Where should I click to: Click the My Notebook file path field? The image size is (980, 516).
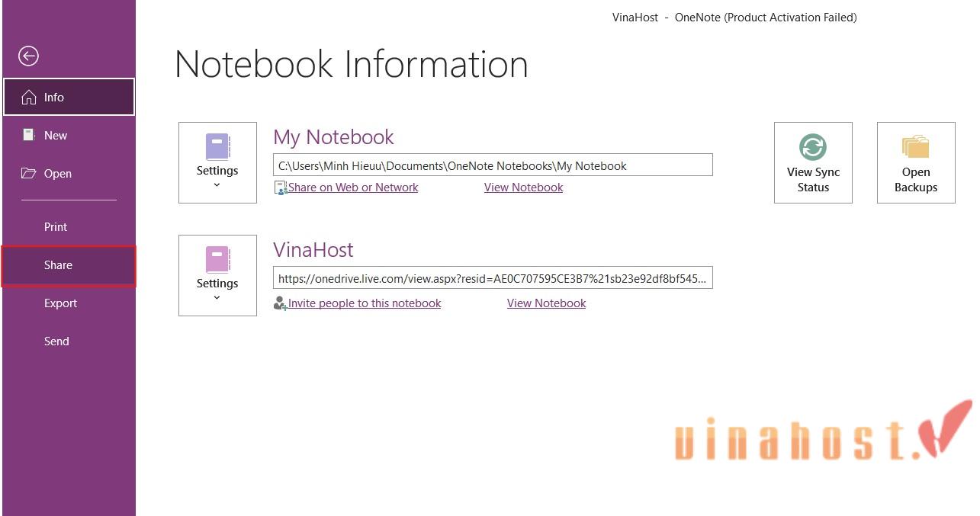click(x=493, y=165)
